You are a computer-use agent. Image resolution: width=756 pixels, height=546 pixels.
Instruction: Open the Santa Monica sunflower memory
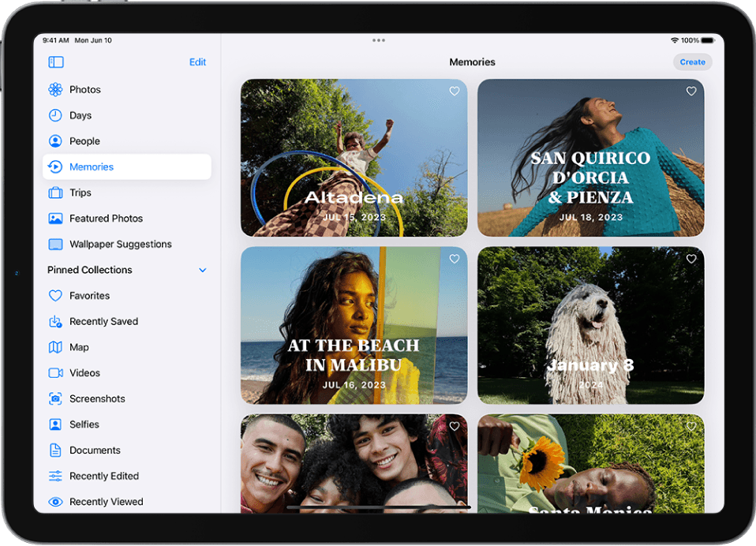point(590,464)
